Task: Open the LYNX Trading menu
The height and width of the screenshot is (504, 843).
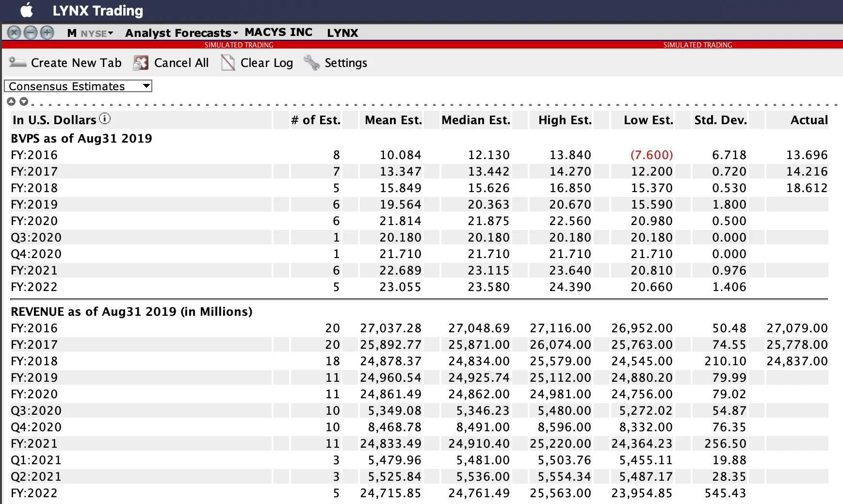Action: pyautogui.click(x=97, y=11)
